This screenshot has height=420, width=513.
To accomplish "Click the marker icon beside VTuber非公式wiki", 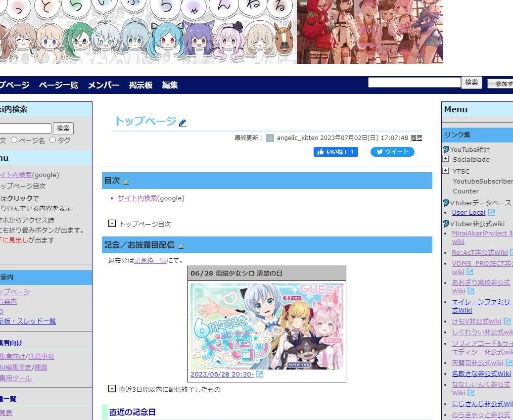I will [x=446, y=224].
